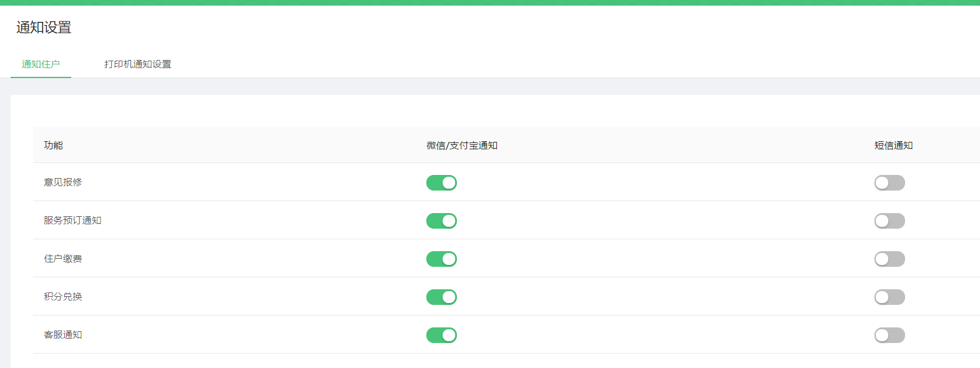Click the 积分兑换 row label
980x368 pixels.
[x=62, y=296]
